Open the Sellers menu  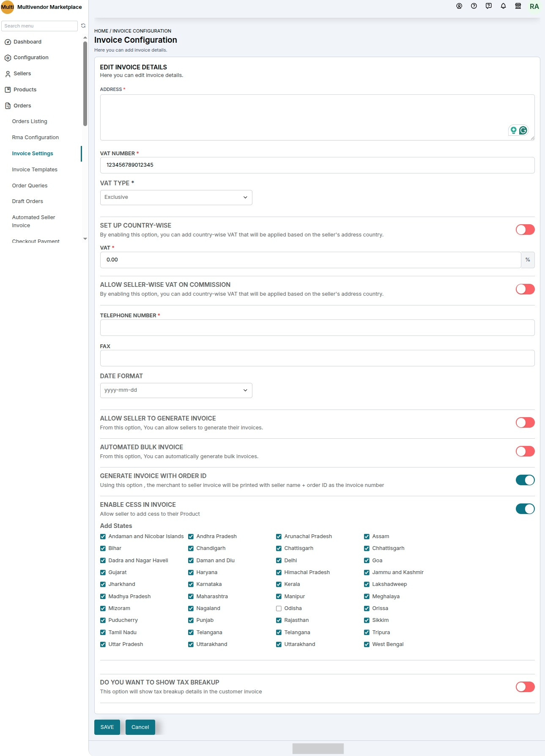coord(22,74)
